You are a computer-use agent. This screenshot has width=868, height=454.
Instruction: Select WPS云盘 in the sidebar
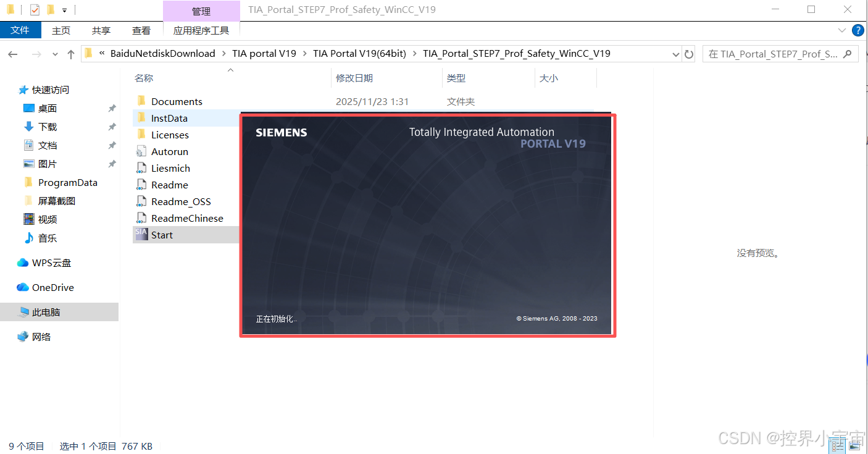pos(51,263)
